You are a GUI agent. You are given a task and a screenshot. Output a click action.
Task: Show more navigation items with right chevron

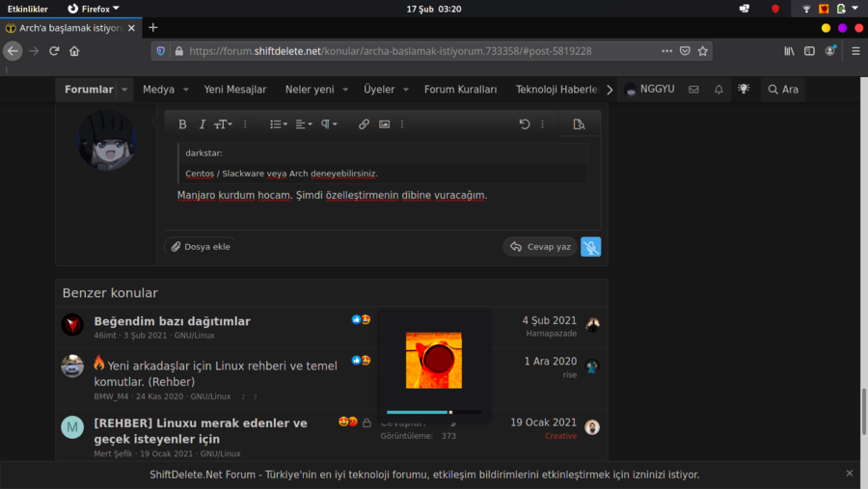[x=610, y=90]
